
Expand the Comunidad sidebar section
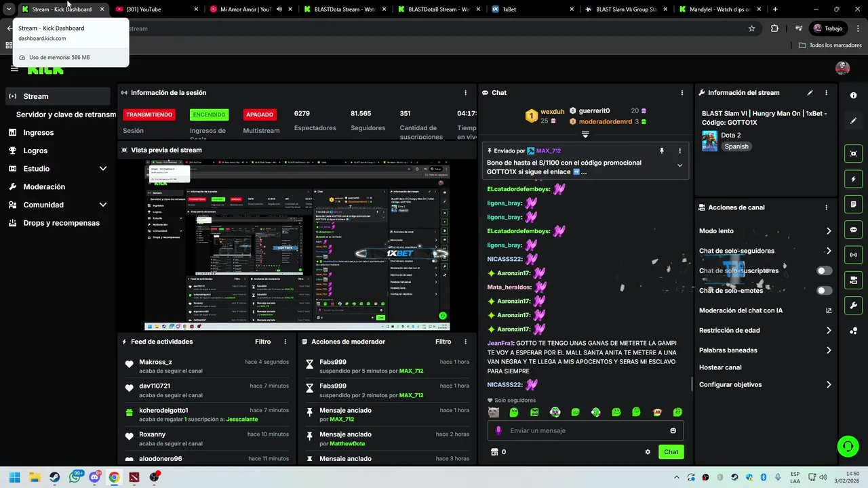pyautogui.click(x=103, y=205)
